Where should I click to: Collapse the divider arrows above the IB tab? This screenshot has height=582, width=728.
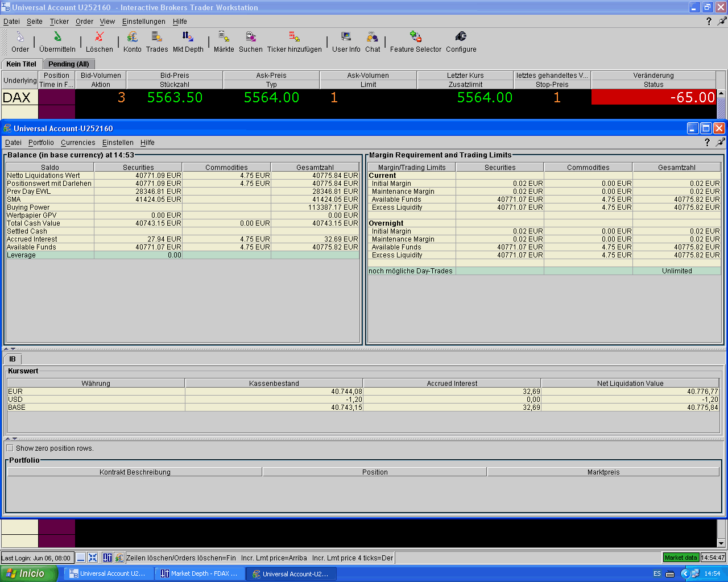[x=10, y=349]
